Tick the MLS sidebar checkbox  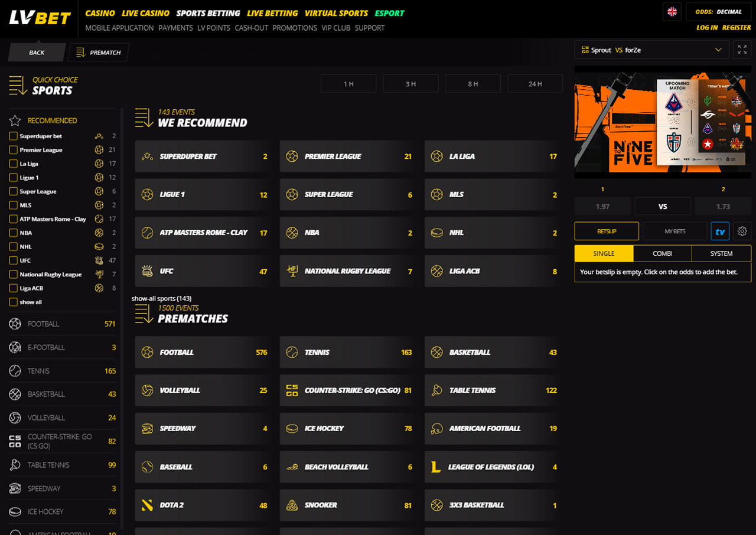tap(14, 205)
